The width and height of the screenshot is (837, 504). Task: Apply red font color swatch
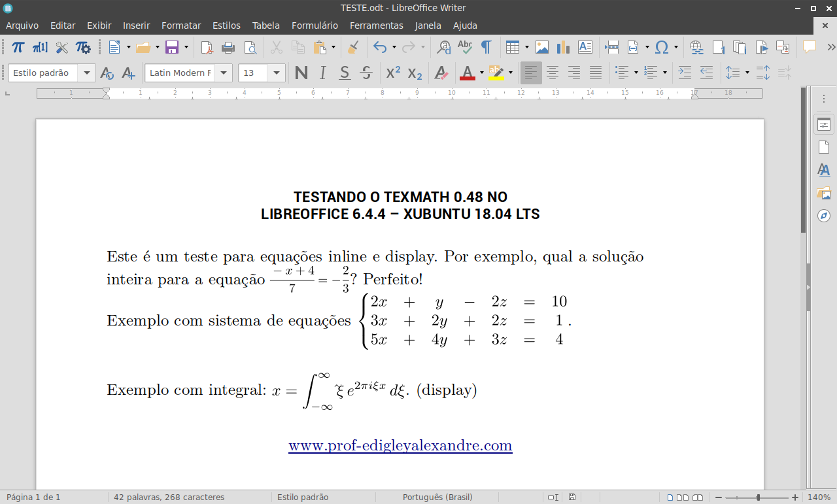coord(468,73)
